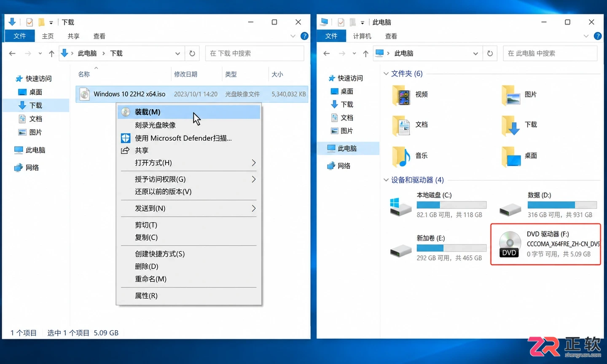This screenshot has width=607, height=364.
Task: Collapse the 设备和驱动器 (4) group
Action: pos(386,180)
